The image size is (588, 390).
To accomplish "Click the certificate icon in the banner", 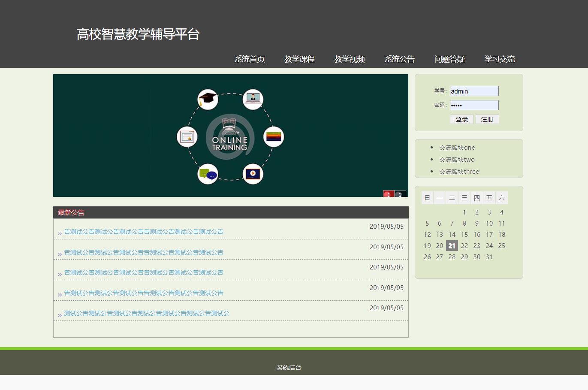I will point(187,136).
